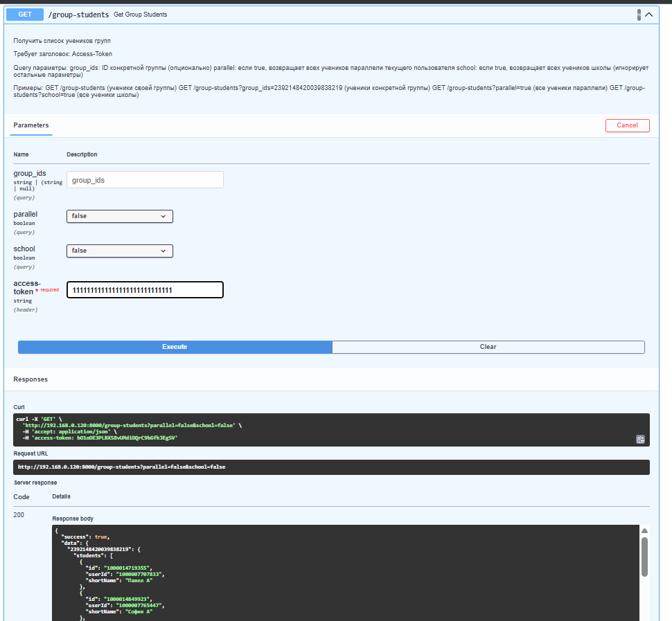Execute the API request
Image resolution: width=672 pixels, height=621 pixels.
(175, 347)
